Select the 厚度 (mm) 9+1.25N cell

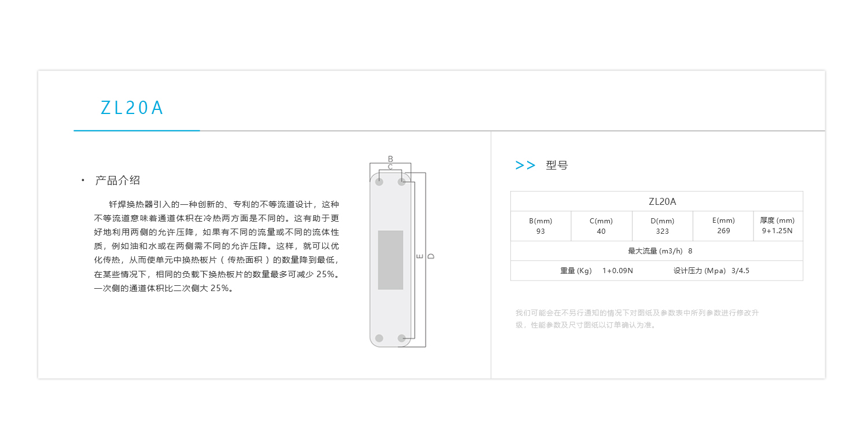pos(778,226)
